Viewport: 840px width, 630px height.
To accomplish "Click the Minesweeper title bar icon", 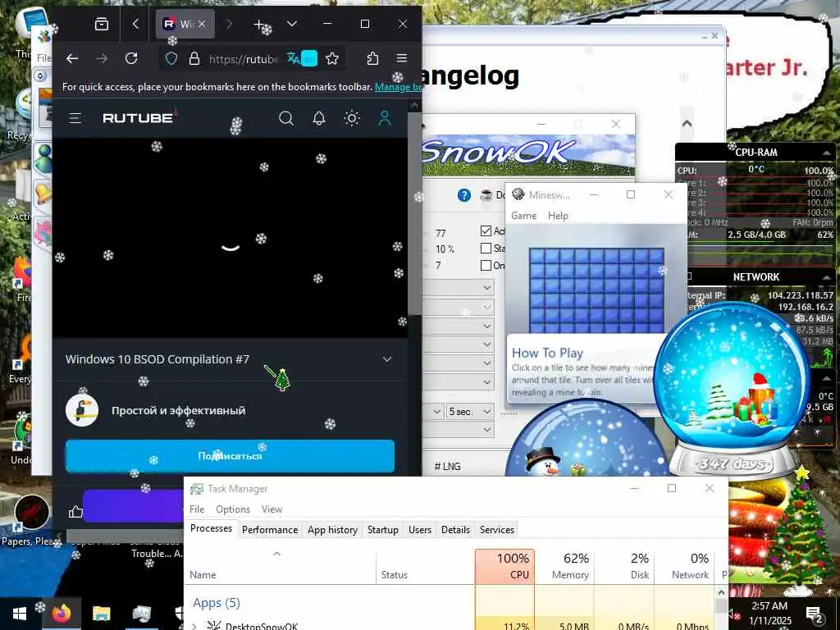I will click(518, 194).
